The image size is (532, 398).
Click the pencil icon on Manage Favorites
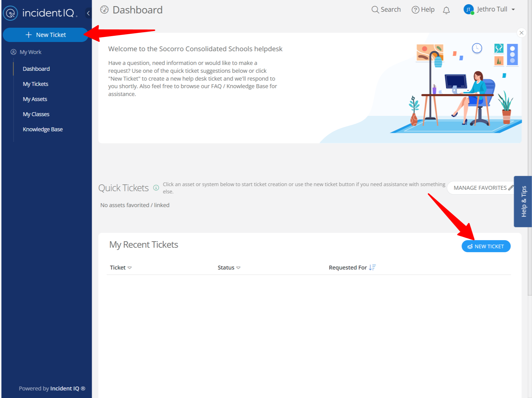coord(511,188)
